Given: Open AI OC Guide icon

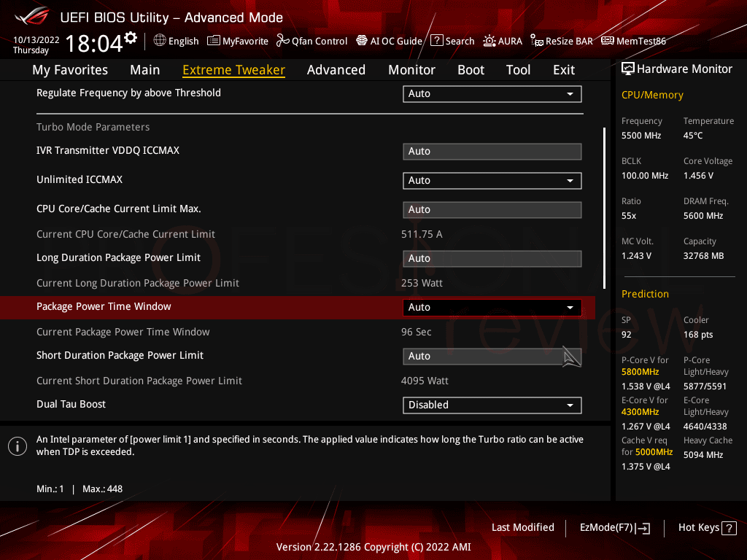Looking at the screenshot, I should pyautogui.click(x=362, y=41).
